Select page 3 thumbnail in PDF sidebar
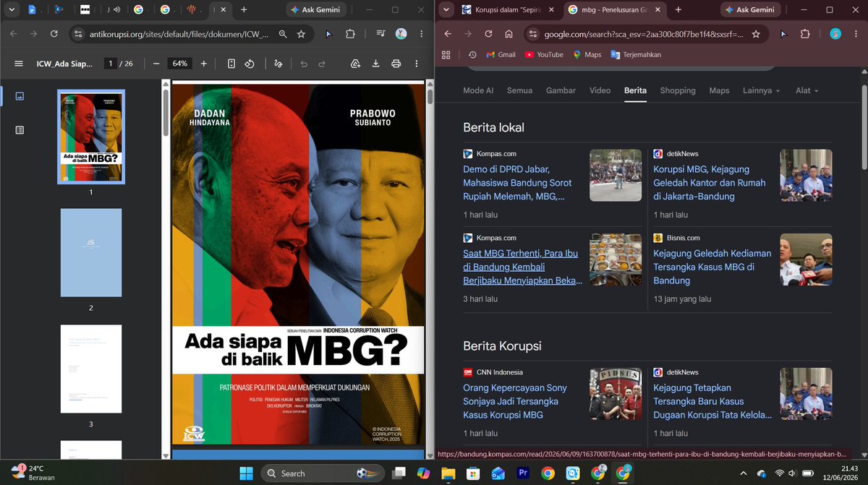The height and width of the screenshot is (485, 868). tap(91, 369)
